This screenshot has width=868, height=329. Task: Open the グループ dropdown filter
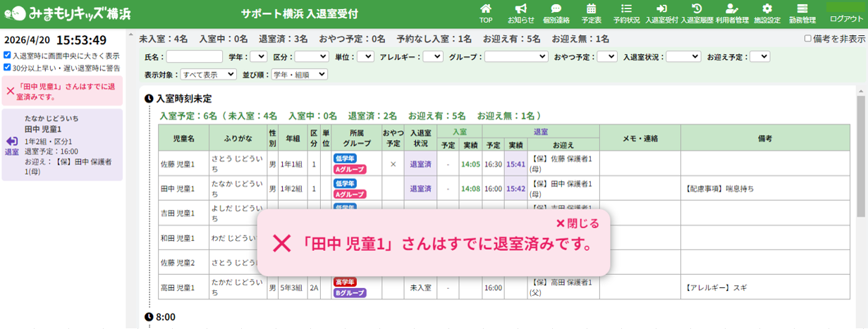(x=515, y=56)
